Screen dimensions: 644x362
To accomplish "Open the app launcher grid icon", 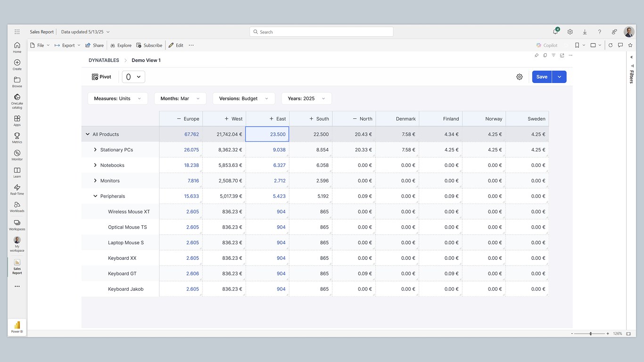I will point(17,32).
